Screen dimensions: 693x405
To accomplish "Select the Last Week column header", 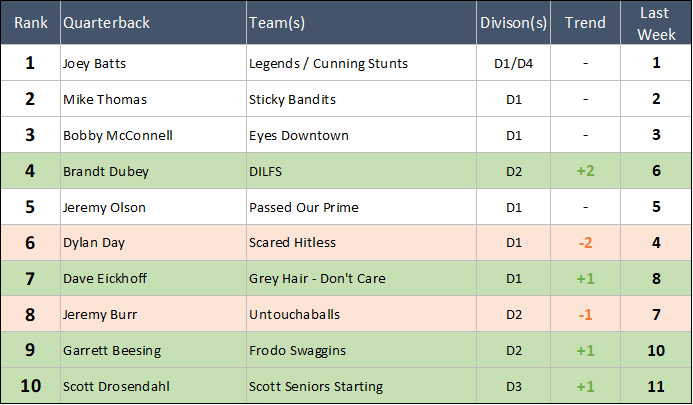I will tap(656, 22).
